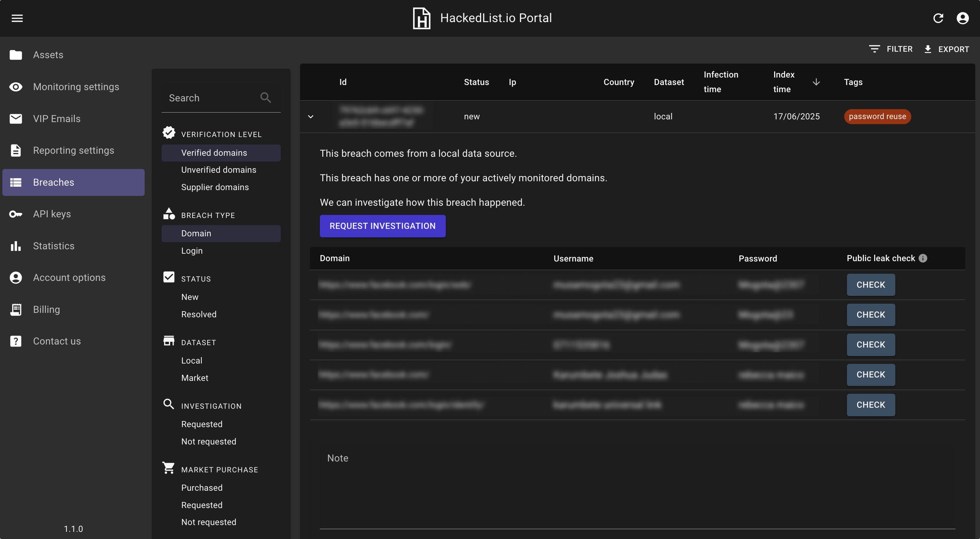Open the account profile icon in top bar
The height and width of the screenshot is (539, 980).
pyautogui.click(x=963, y=18)
